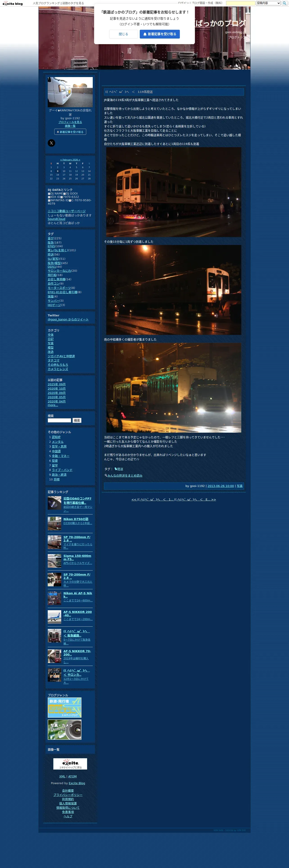Open the 模型 category
This screenshot has width=289, height=868.
pyautogui.click(x=50, y=347)
